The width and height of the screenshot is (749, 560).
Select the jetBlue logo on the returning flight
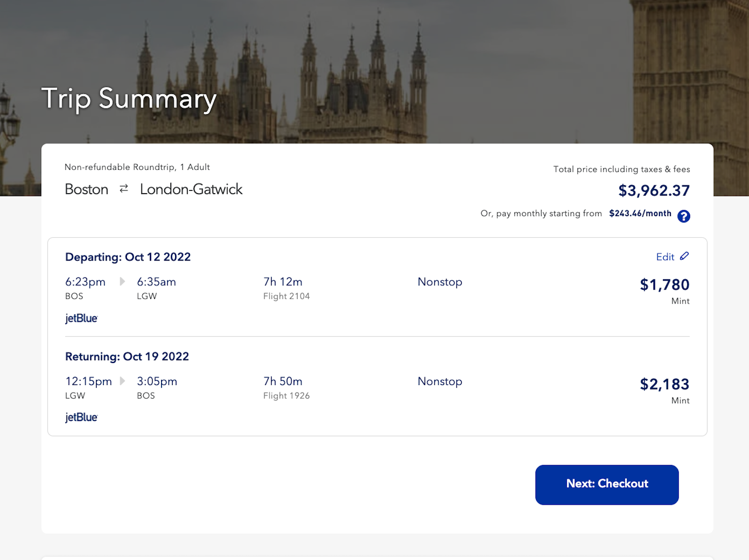[x=81, y=417]
